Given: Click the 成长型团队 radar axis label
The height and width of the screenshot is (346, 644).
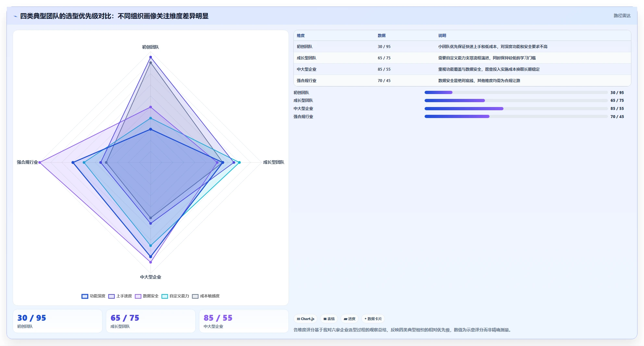Looking at the screenshot, I should pos(274,162).
